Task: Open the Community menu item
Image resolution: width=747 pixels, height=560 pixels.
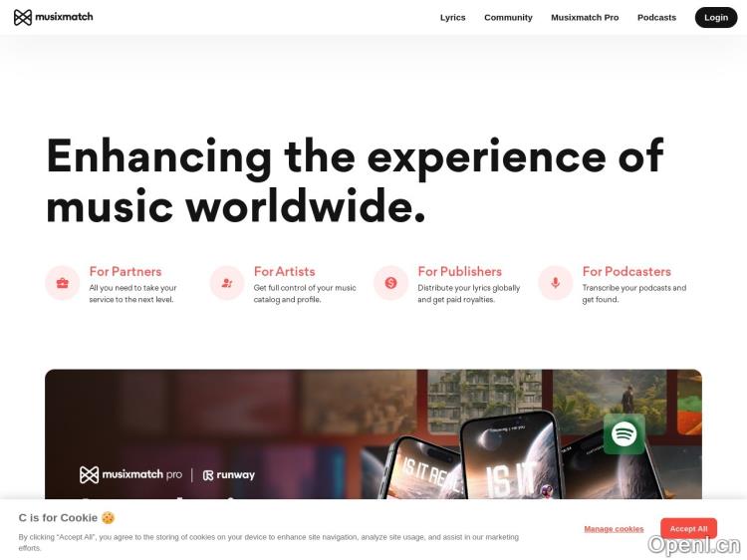Action: [x=508, y=18]
